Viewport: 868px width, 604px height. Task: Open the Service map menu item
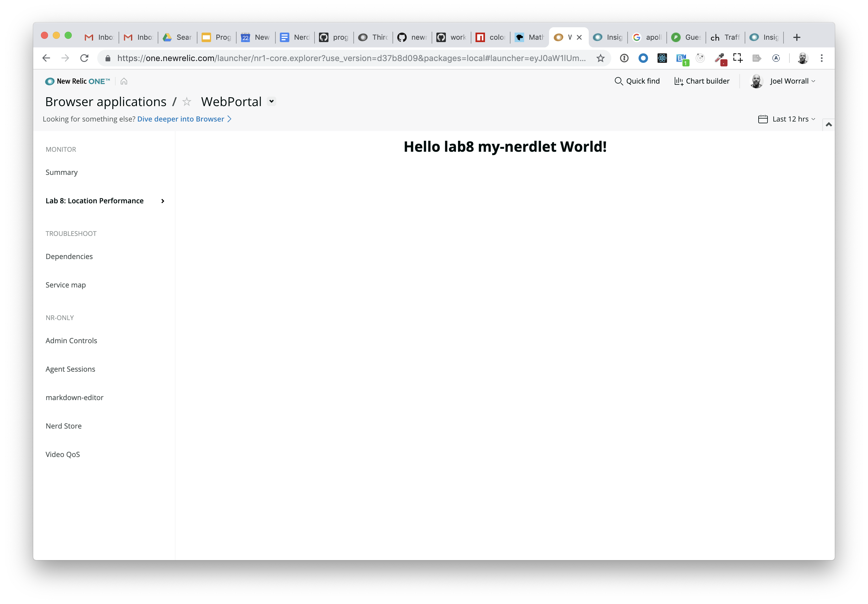click(x=66, y=285)
